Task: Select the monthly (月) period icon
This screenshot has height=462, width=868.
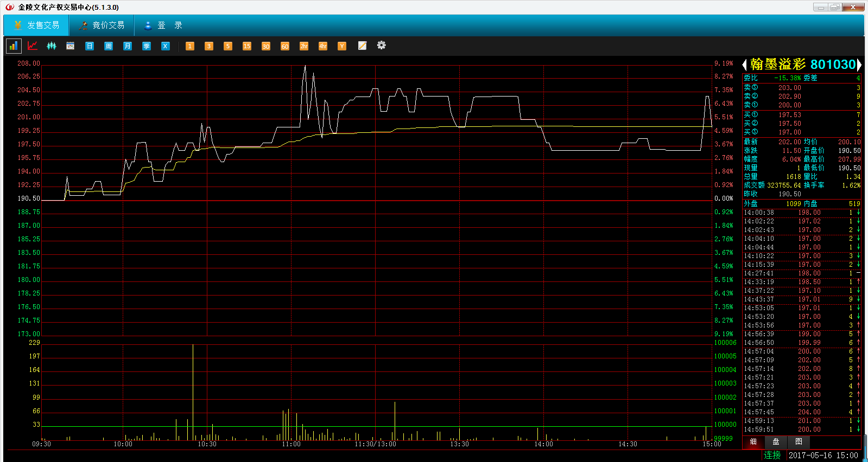Action: pos(128,46)
